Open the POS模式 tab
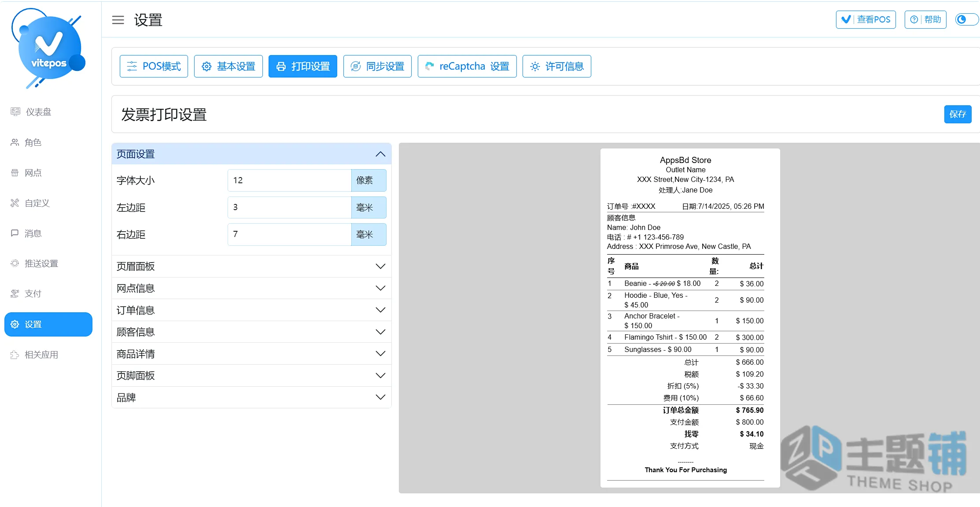This screenshot has width=980, height=507. 154,66
